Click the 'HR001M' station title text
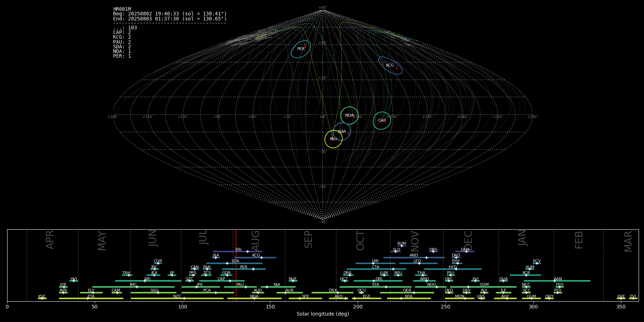The height and width of the screenshot is (322, 644). point(122,9)
